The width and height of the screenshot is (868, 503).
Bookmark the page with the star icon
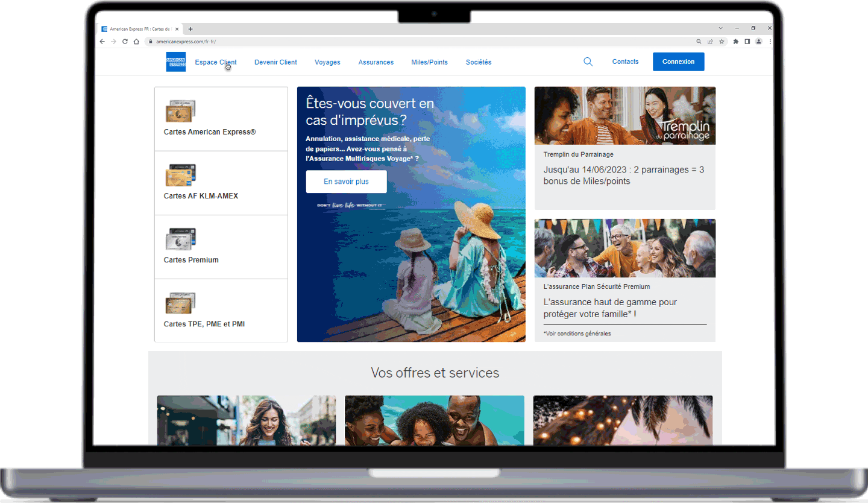pyautogui.click(x=722, y=41)
